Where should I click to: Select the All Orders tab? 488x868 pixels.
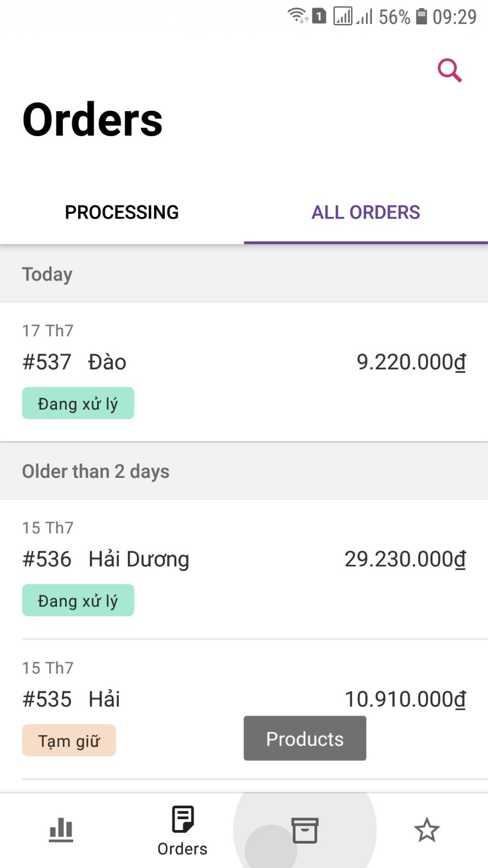pyautogui.click(x=366, y=212)
